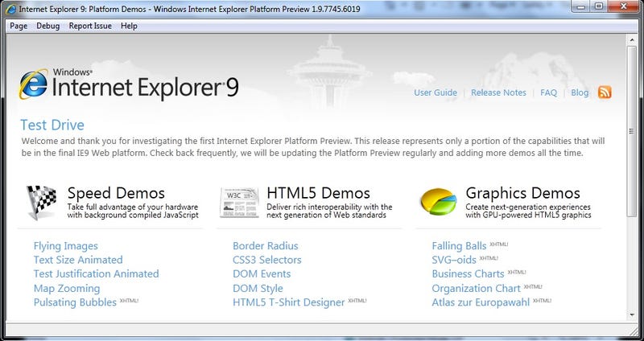Click the XHTML! tag beside Atlas zur Europawahl
Image resolution: width=644 pixels, height=341 pixels.
point(542,300)
